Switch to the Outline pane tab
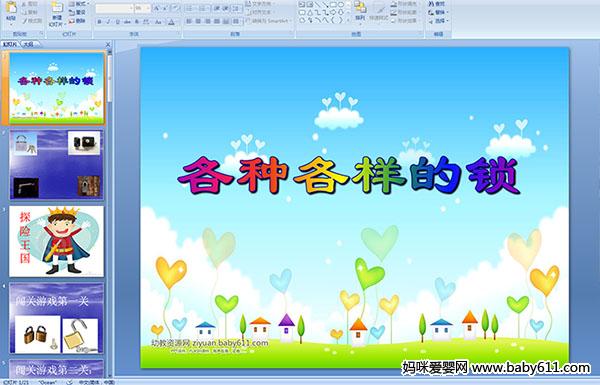This screenshot has height=385, width=600. [28, 44]
